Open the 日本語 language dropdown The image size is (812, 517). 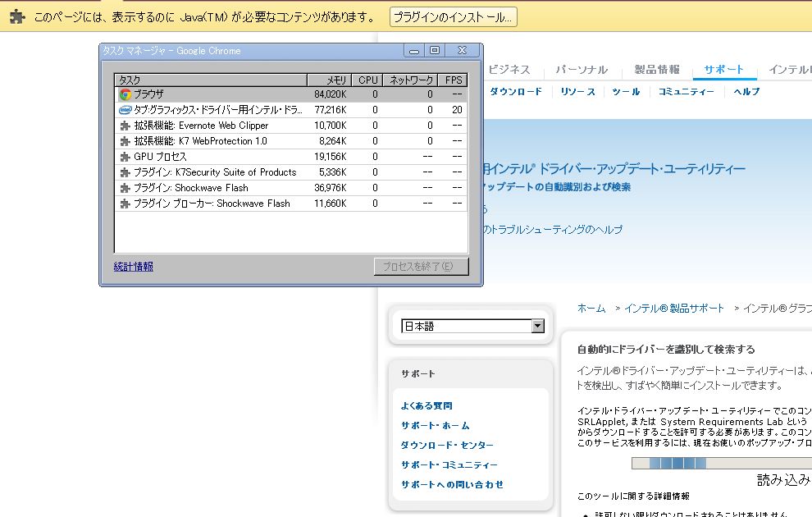coord(472,326)
